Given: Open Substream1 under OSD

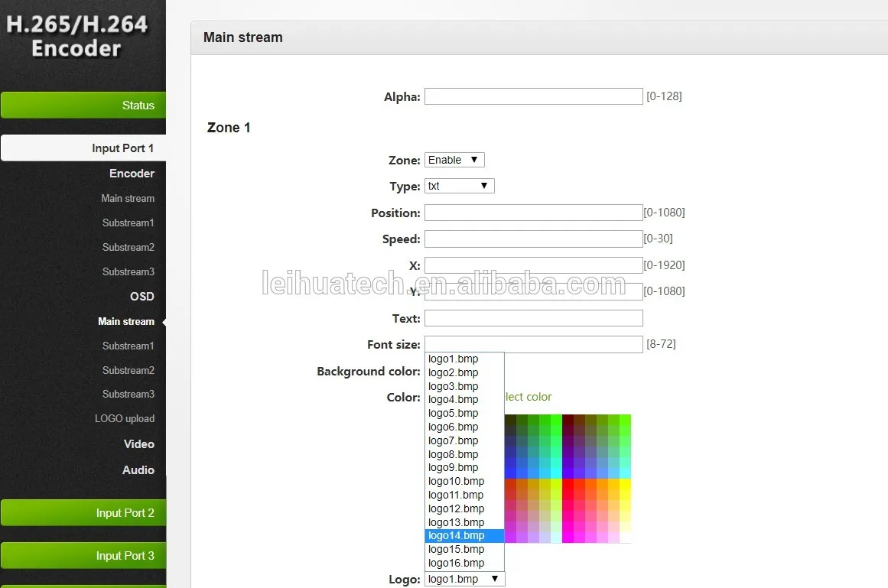Looking at the screenshot, I should pyautogui.click(x=128, y=346).
